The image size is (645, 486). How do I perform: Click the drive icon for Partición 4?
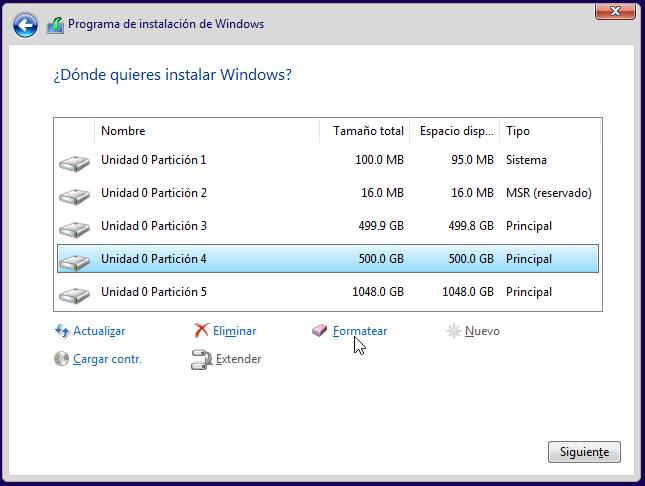(74, 262)
